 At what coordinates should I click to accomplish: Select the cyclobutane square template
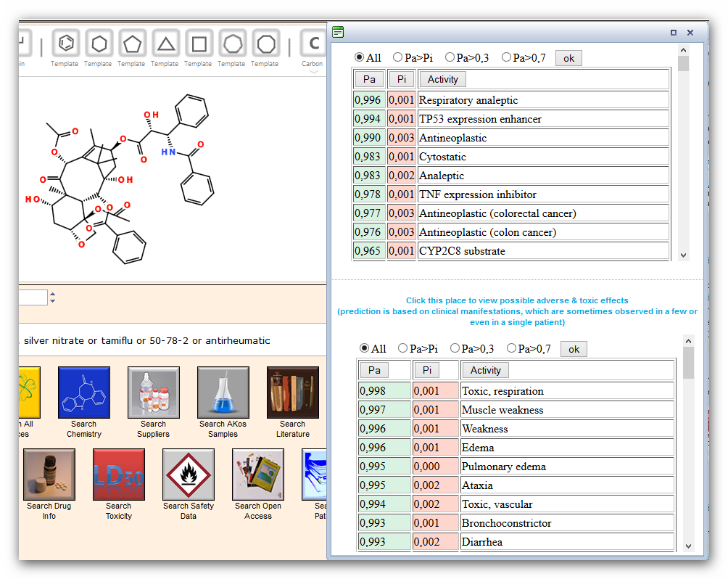point(199,44)
